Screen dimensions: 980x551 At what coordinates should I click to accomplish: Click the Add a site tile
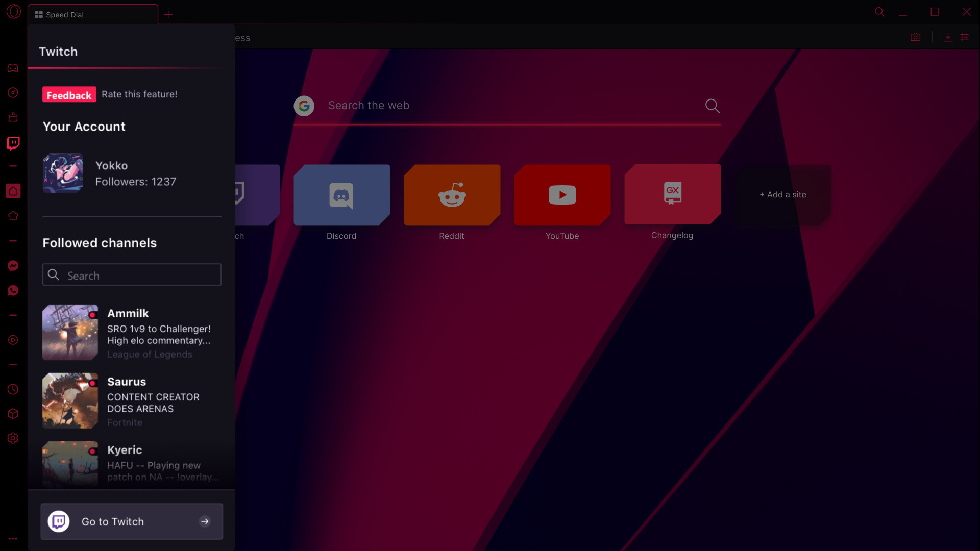(782, 195)
